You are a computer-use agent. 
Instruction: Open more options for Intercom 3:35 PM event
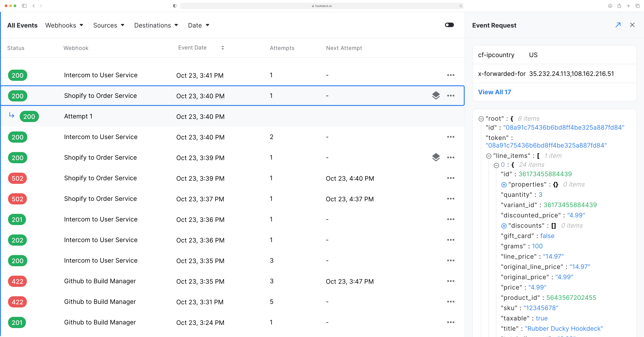[x=451, y=260]
